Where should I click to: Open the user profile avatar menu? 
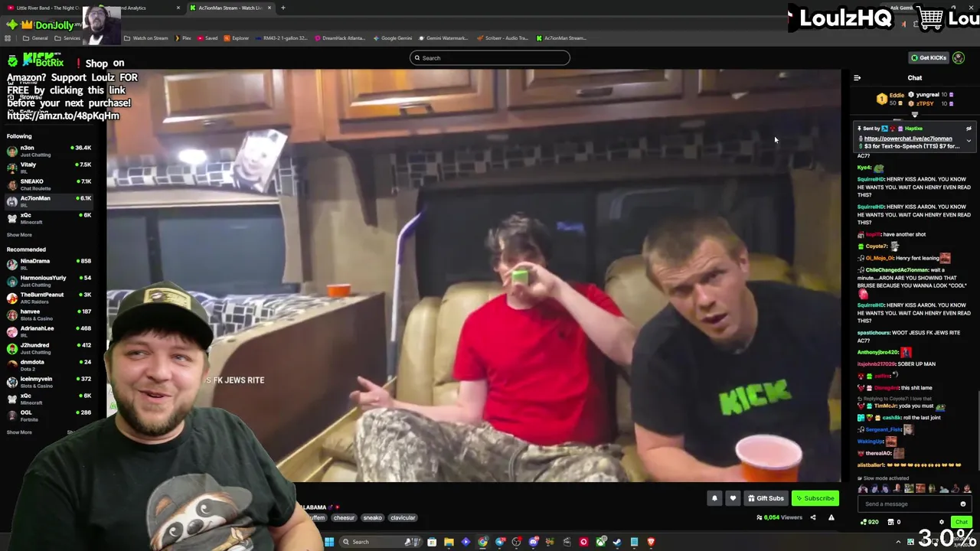click(x=959, y=58)
